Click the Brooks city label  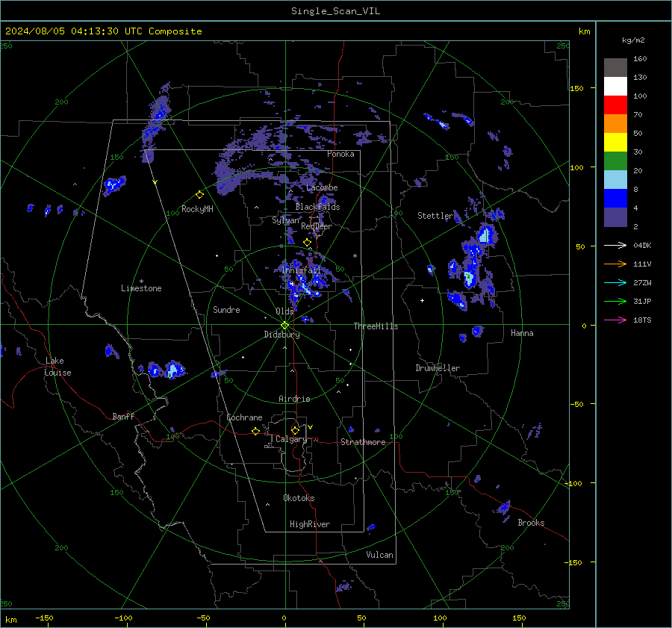click(531, 523)
